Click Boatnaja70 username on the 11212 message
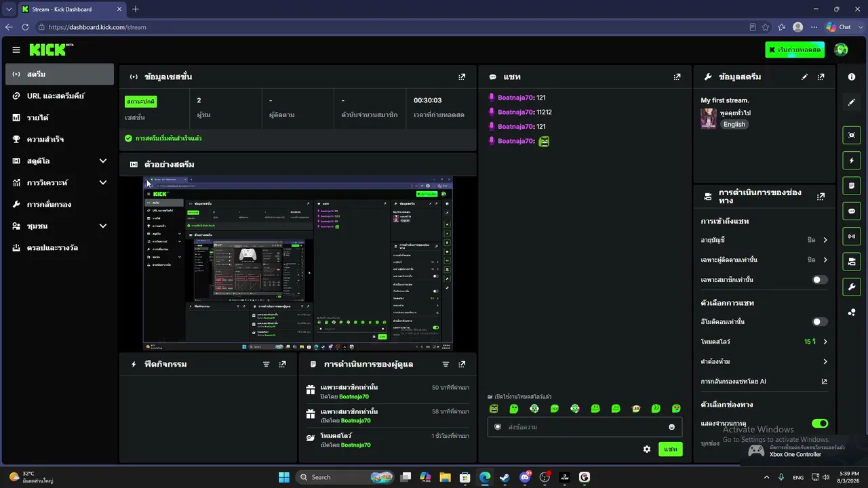 pos(515,113)
